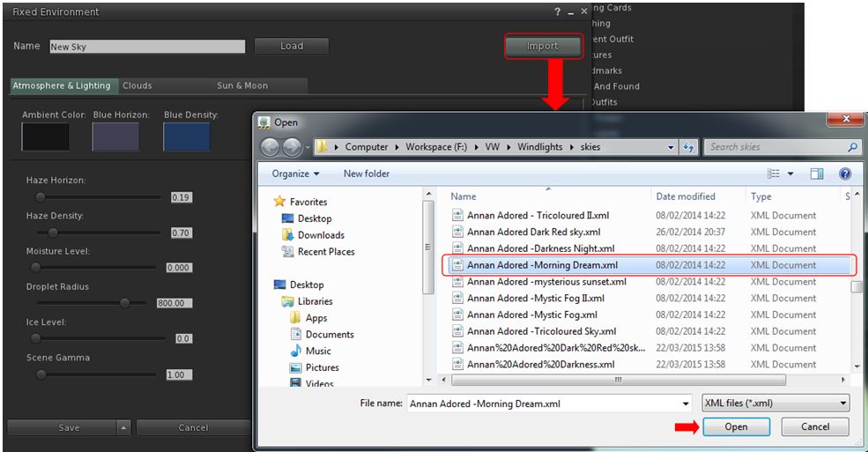Click the Back navigation arrow in Open dialog
The image size is (868, 452).
tap(271, 147)
